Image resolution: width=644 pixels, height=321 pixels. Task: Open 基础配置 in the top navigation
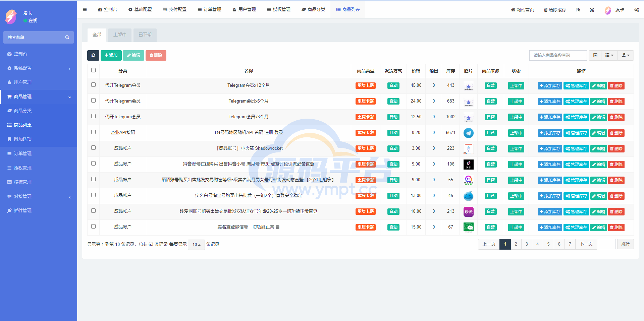[140, 10]
